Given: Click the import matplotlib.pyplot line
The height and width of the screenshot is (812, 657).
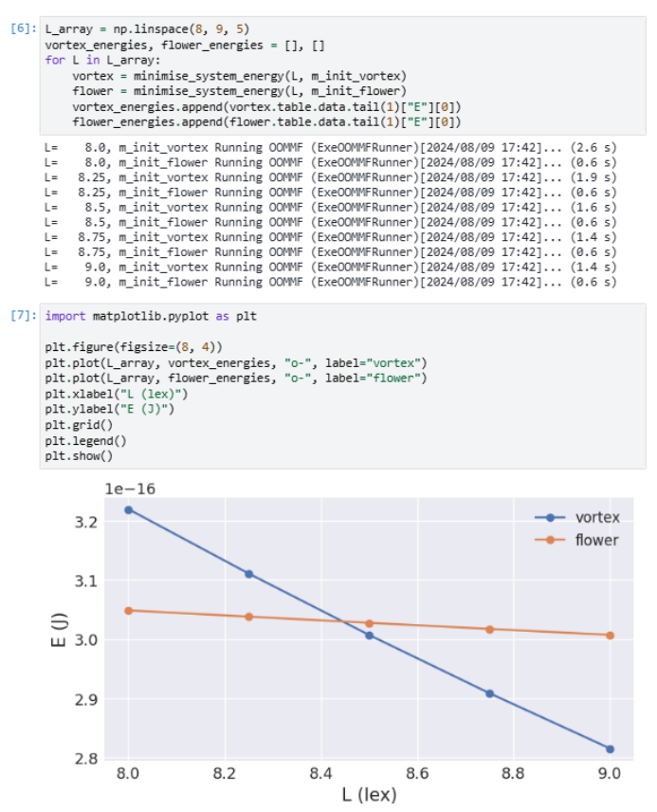Looking at the screenshot, I should click(151, 316).
